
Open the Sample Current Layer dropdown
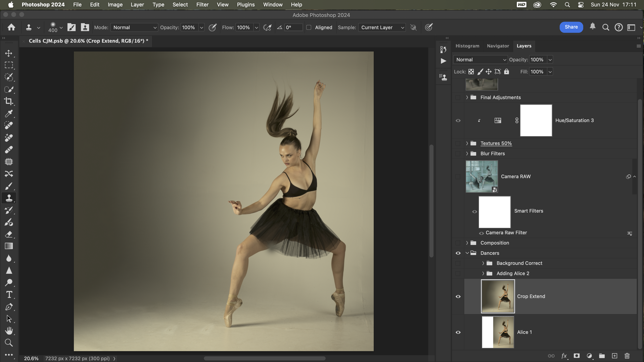pos(382,28)
